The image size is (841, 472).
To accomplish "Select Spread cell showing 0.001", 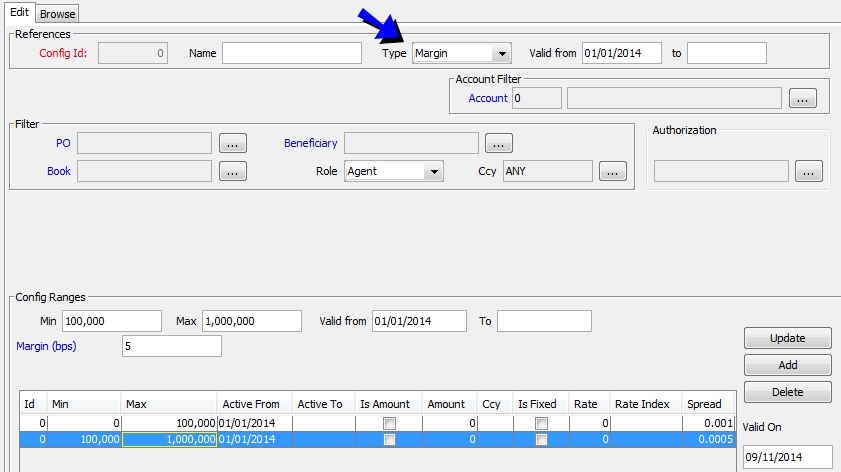I will pos(709,423).
